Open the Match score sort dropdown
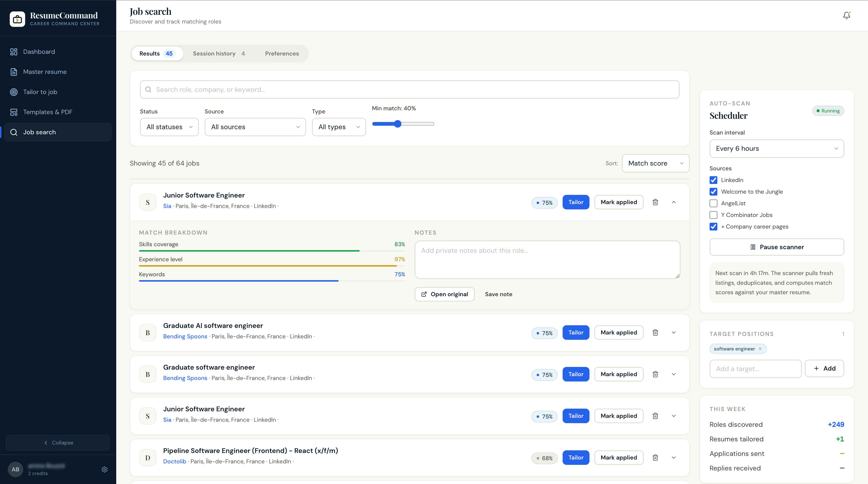The image size is (868, 484). pyautogui.click(x=655, y=163)
